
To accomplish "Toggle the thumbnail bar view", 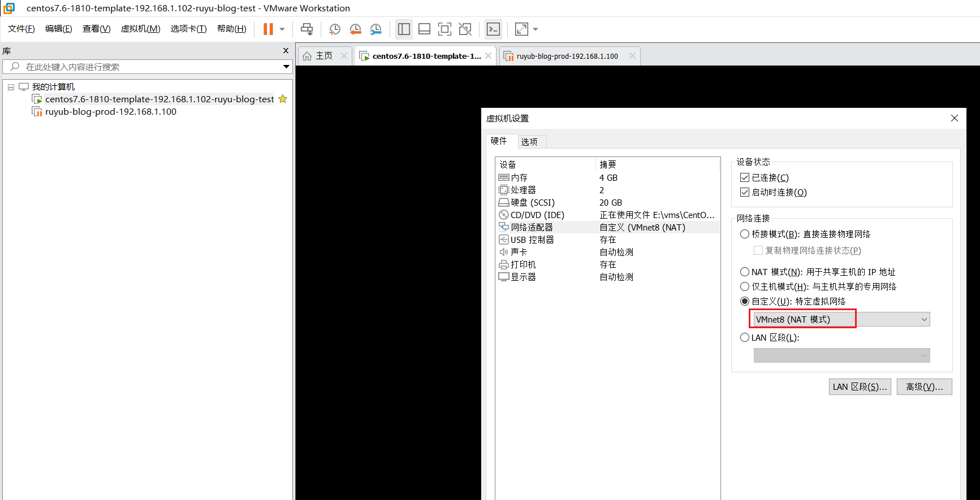I will [x=424, y=29].
